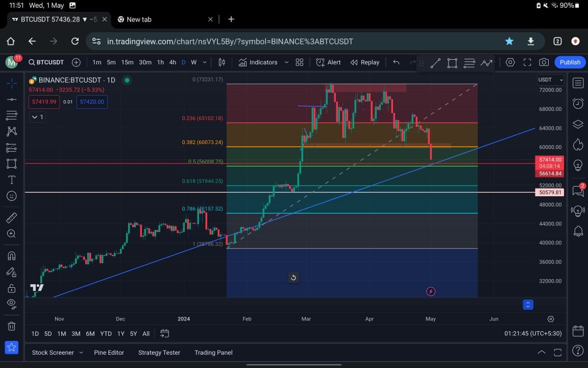
Task: Open chart settings via the gear icon
Action: [510, 62]
